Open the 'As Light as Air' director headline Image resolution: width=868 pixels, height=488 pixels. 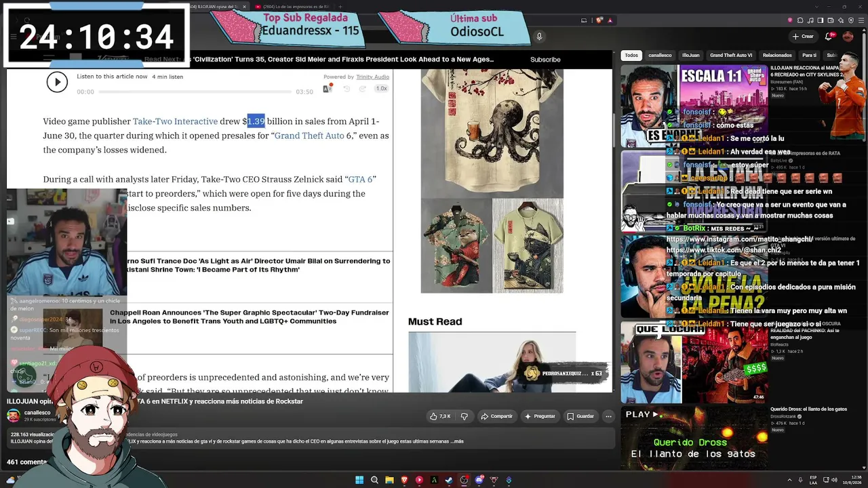pos(258,265)
